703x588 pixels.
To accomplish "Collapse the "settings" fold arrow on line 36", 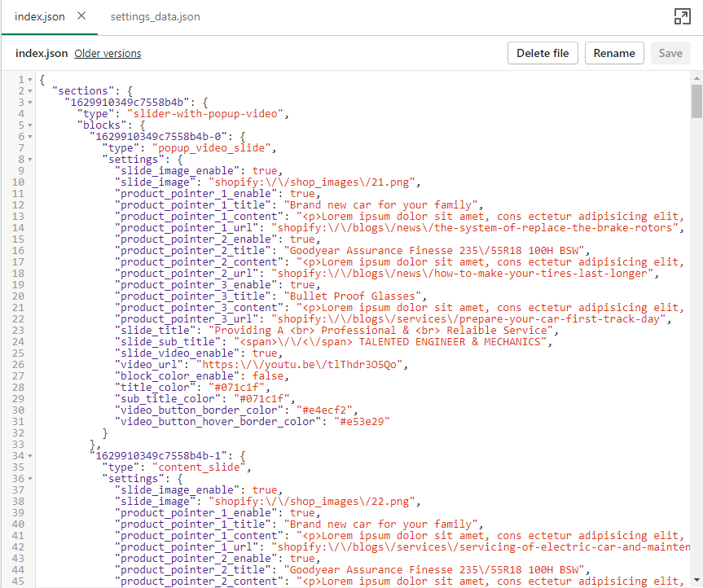I will click(x=30, y=479).
